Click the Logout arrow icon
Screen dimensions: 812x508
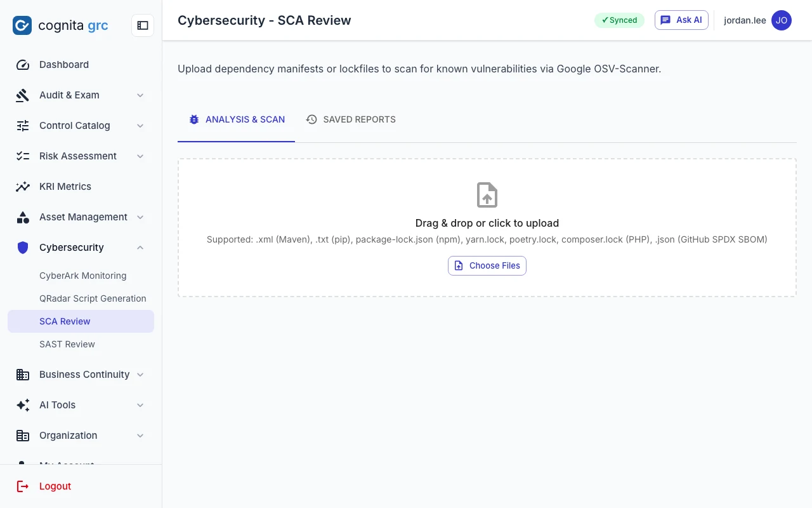tap(23, 486)
